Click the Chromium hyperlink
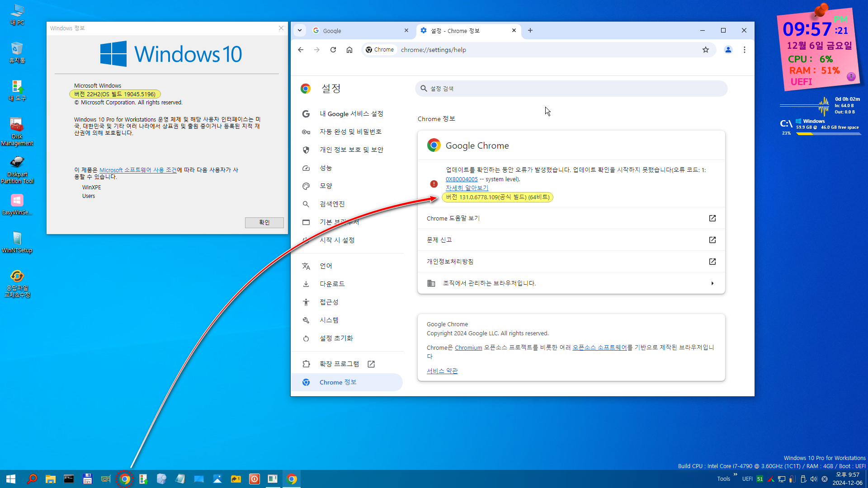This screenshot has width=868, height=488. coord(468,347)
